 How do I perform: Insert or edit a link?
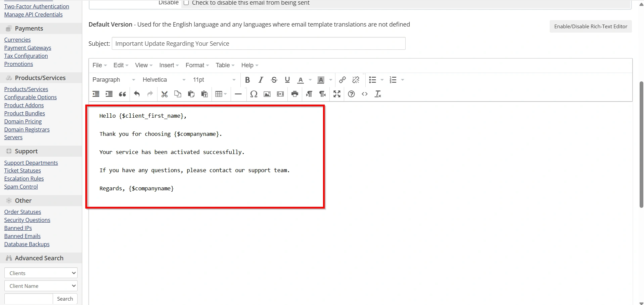342,80
